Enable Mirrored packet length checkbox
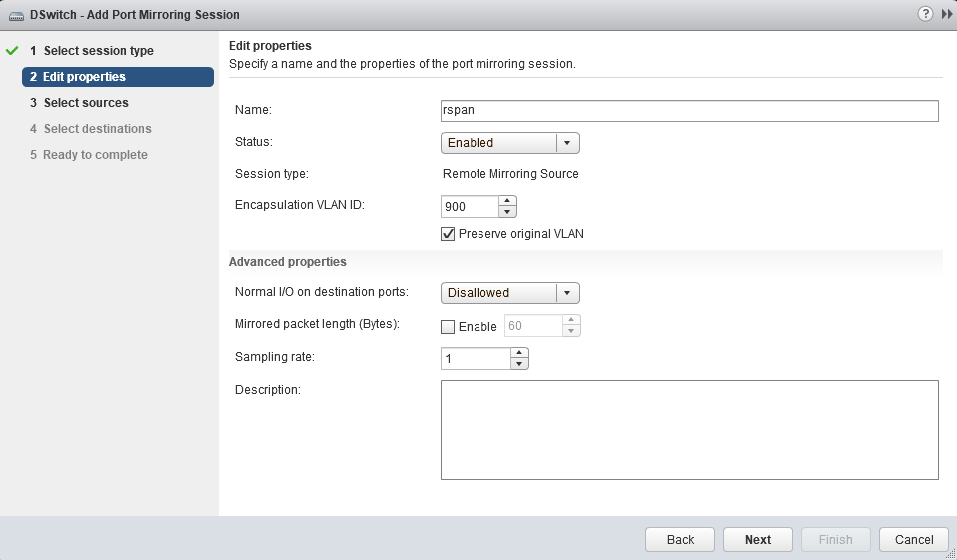 tap(448, 327)
